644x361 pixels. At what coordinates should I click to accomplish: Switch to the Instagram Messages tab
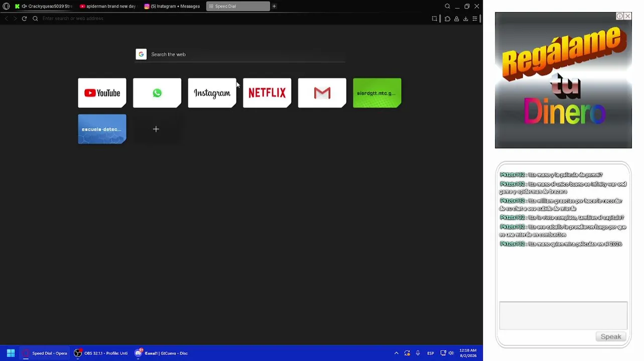(172, 6)
